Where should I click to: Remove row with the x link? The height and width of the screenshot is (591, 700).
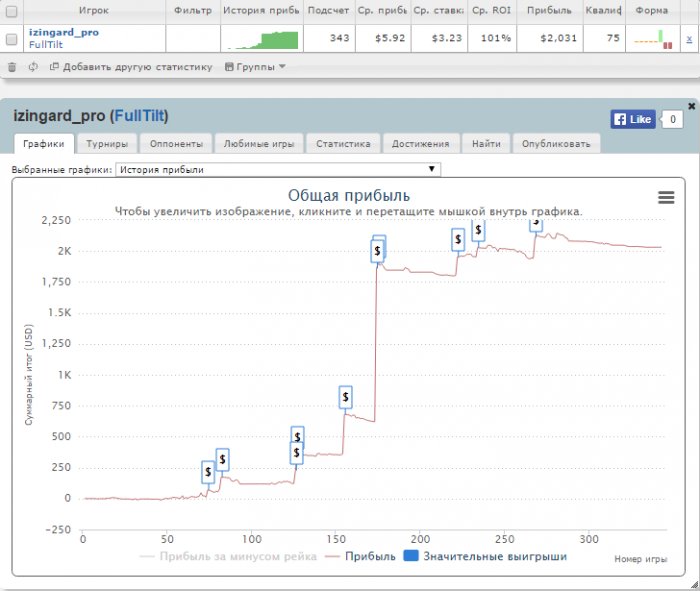pyautogui.click(x=689, y=39)
